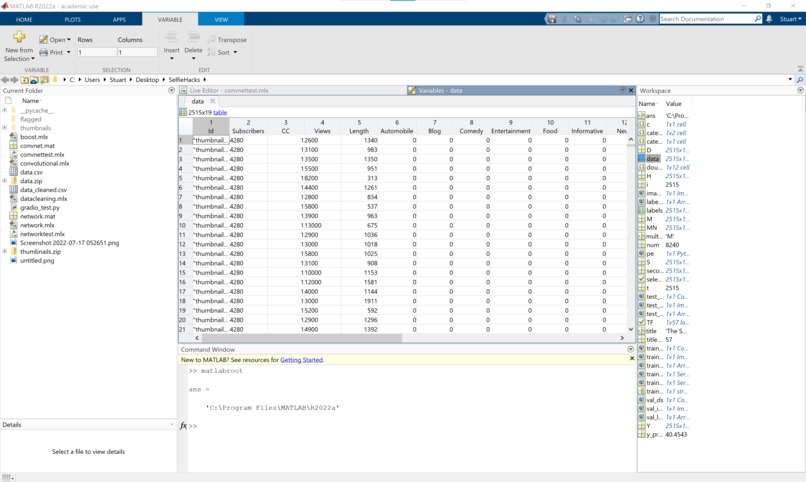
Task: Open the Workspace panel actions menu
Action: tap(800, 90)
